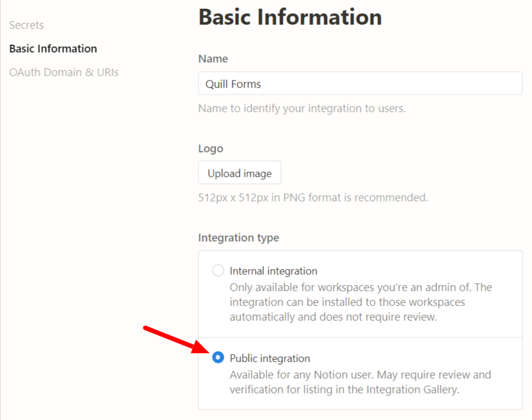Click the helper text under Name field

[302, 108]
